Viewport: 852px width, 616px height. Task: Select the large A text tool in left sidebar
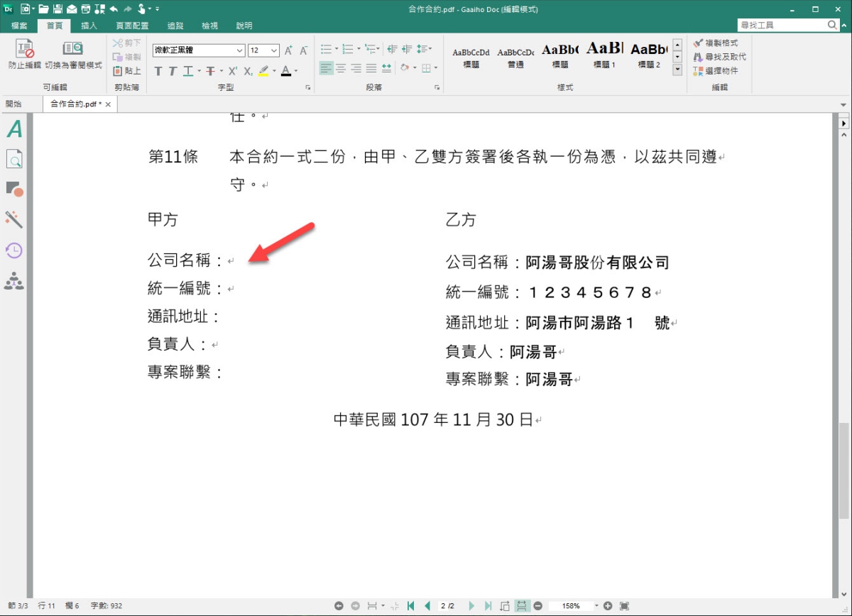tap(14, 129)
